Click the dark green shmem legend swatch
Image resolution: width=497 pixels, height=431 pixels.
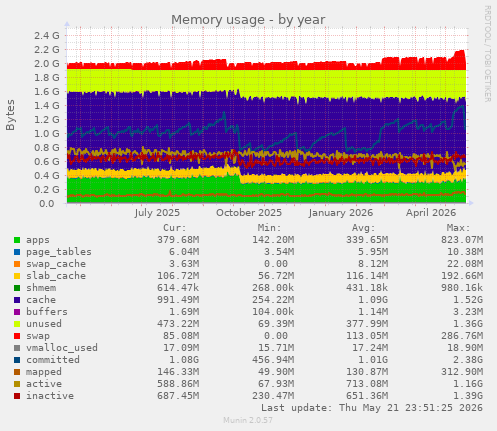[x=17, y=288]
